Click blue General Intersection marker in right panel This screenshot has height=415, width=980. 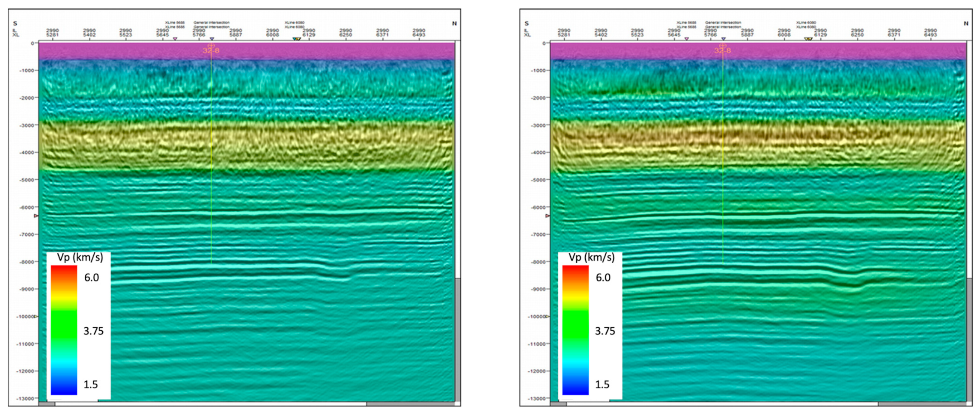(x=724, y=39)
